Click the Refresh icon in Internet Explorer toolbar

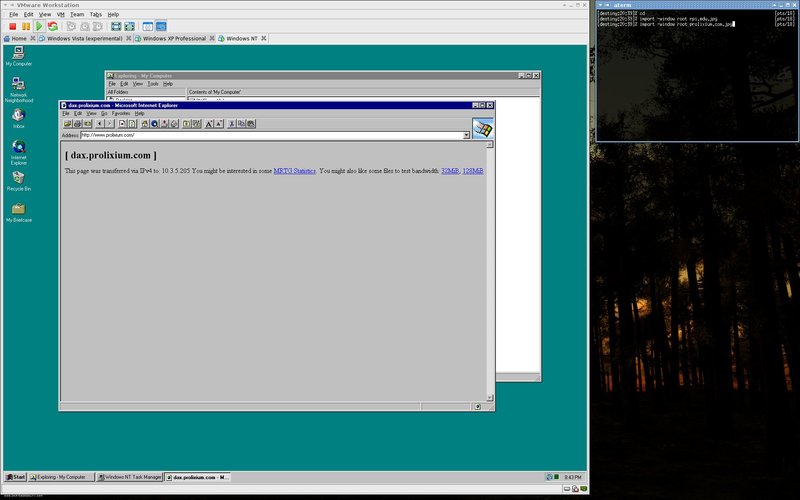pos(132,124)
